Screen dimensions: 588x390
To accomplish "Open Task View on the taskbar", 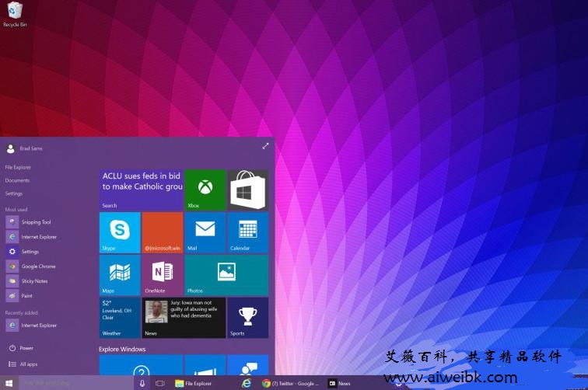I will point(160,383).
